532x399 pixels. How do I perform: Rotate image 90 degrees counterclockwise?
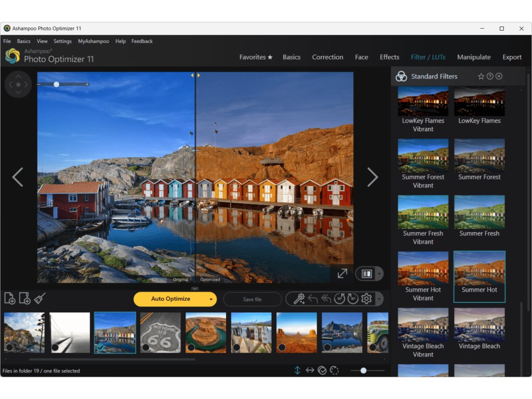point(339,299)
